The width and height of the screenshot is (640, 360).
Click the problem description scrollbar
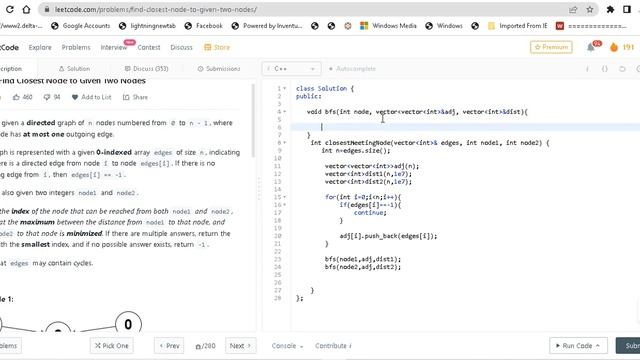click(253, 121)
